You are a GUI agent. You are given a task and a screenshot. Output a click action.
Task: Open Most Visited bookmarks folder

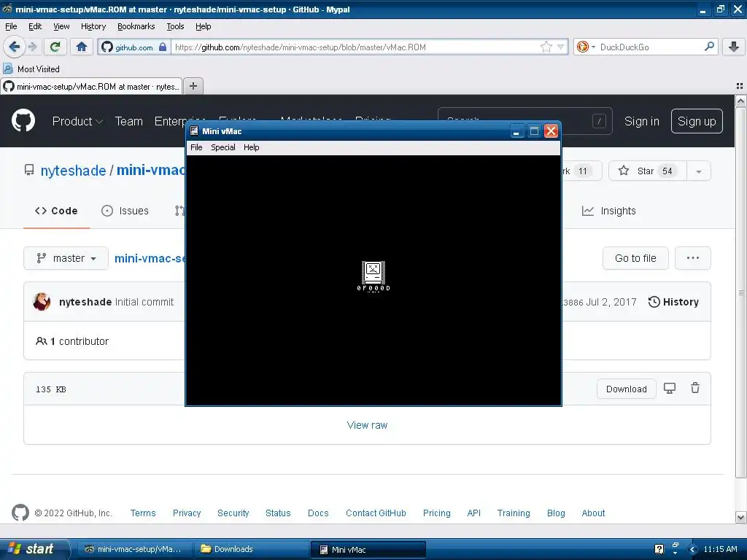(x=32, y=69)
